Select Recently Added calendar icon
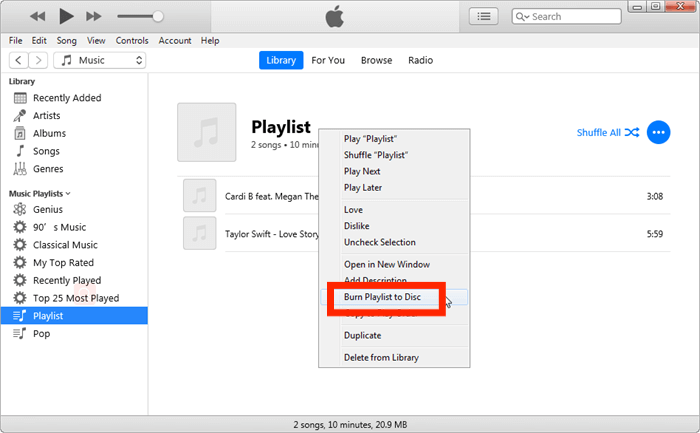The image size is (700, 433). click(20, 98)
